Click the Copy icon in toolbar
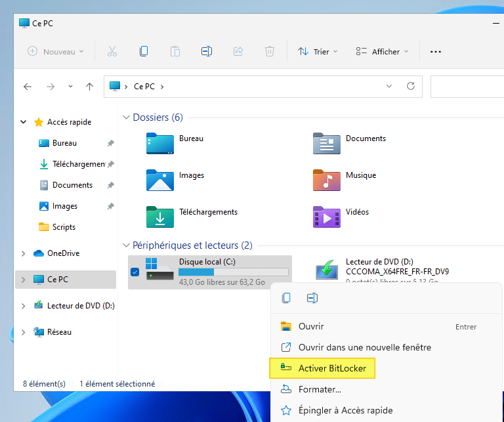This screenshot has width=504, height=422. 144,51
